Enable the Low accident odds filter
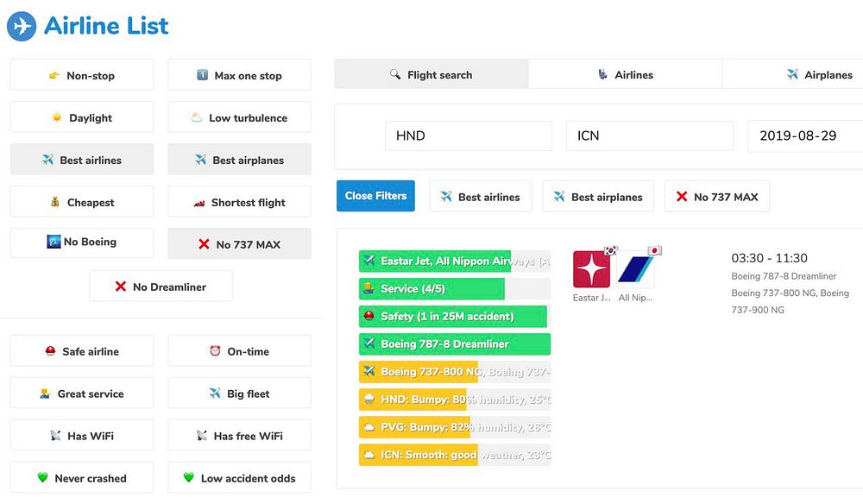This screenshot has height=504, width=863. tap(239, 477)
